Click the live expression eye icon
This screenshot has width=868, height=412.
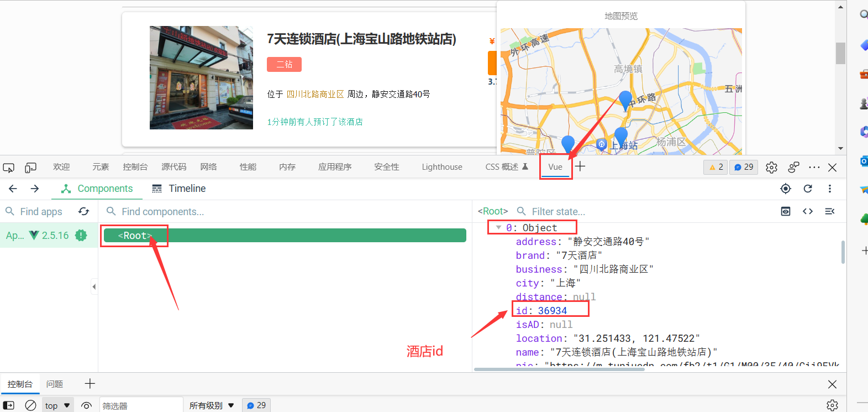pos(86,405)
